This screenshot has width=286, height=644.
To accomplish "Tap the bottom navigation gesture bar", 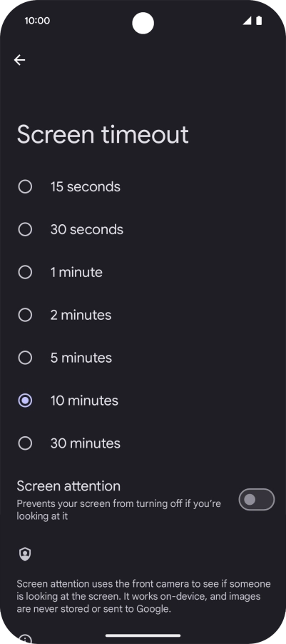I will (x=143, y=635).
